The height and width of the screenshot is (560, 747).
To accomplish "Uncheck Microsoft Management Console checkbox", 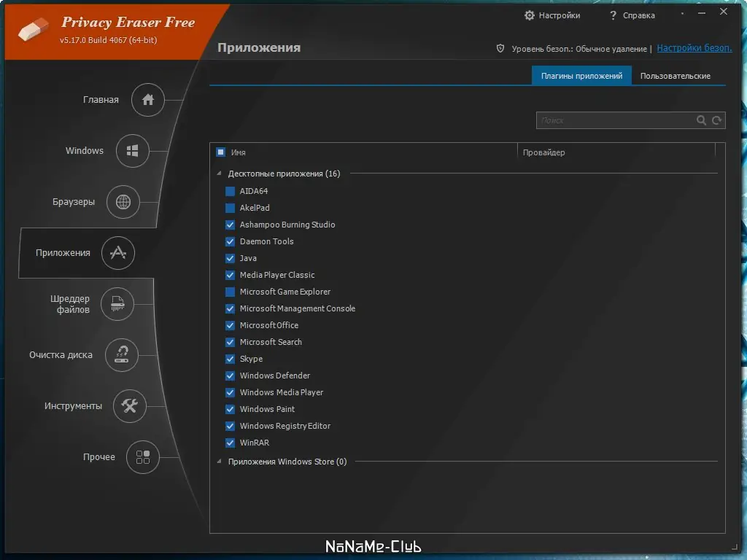I will (x=230, y=308).
